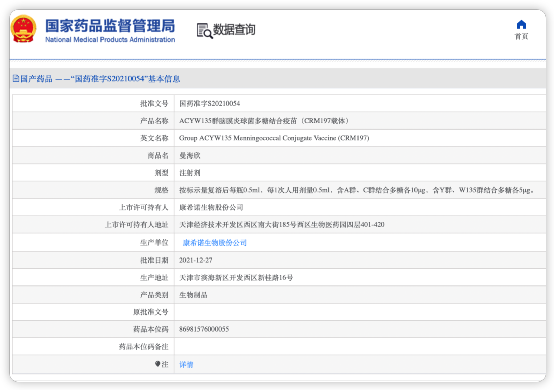Click the approval number 国药准字S20210054 value
This screenshot has height=390, width=554.
210,104
